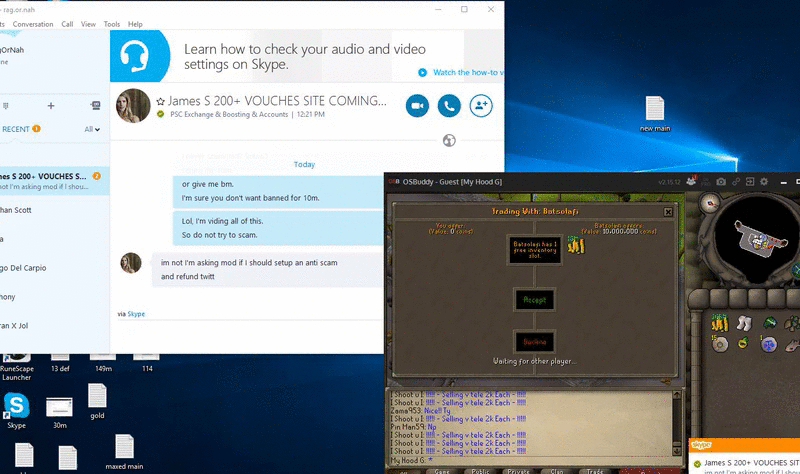Select the green item in the inventory top row
800x474 pixels.
(769, 322)
